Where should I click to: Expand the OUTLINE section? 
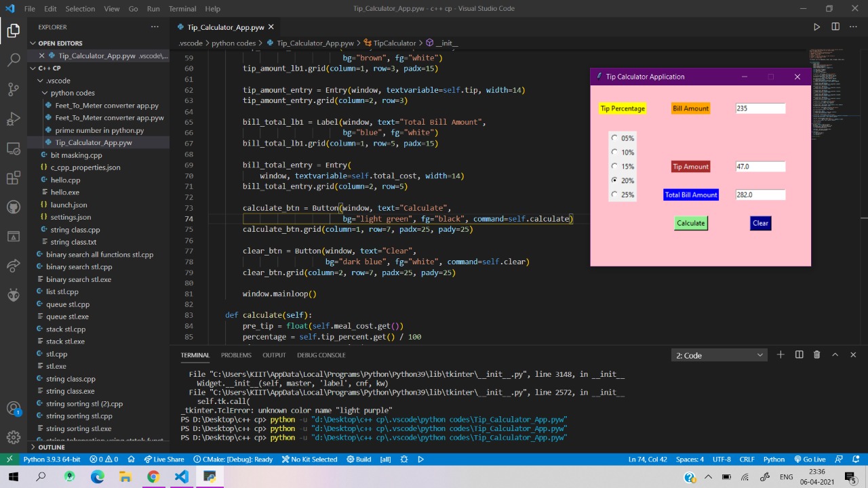tap(52, 447)
